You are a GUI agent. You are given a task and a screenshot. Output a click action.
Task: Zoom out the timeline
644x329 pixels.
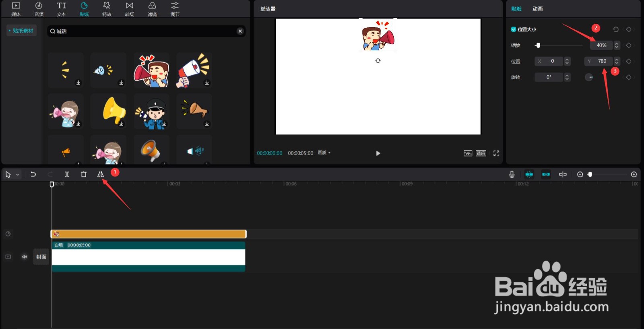tap(580, 174)
